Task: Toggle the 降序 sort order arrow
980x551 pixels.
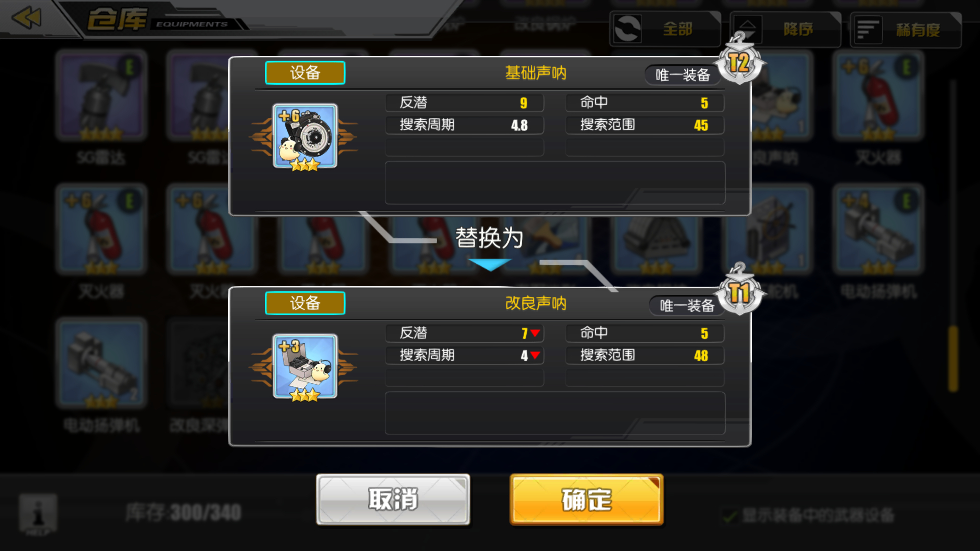Action: pos(747,29)
